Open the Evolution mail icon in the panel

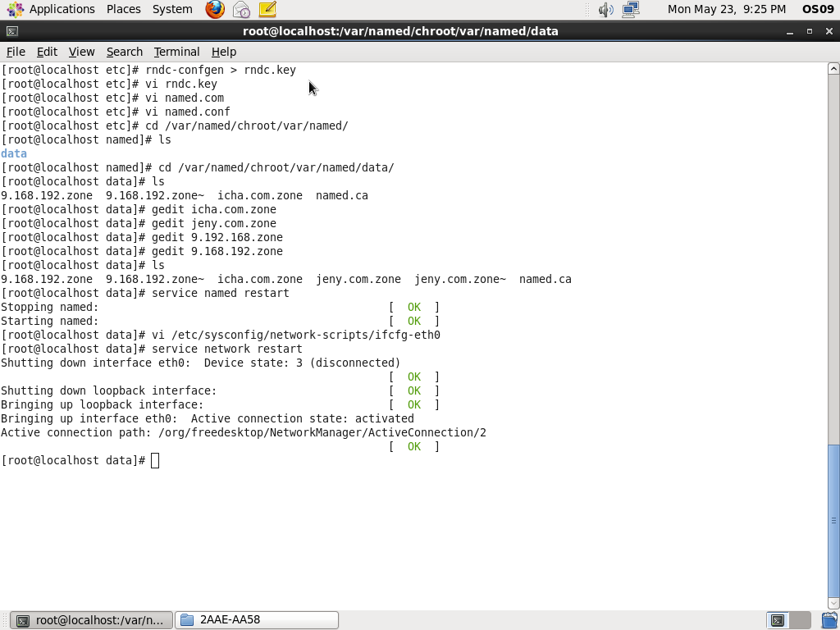pos(240,10)
